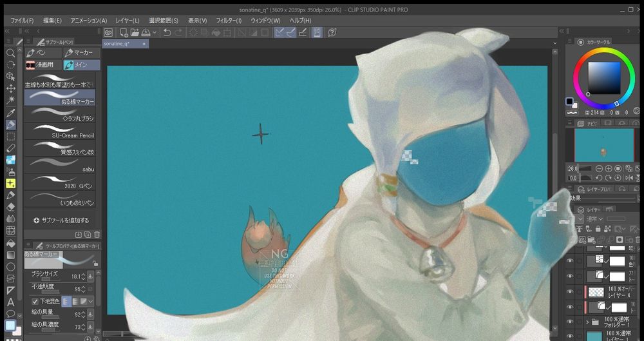Image resolution: width=644 pixels, height=341 pixels.
Task: Zoom out in Navigator panel
Action: [599, 169]
